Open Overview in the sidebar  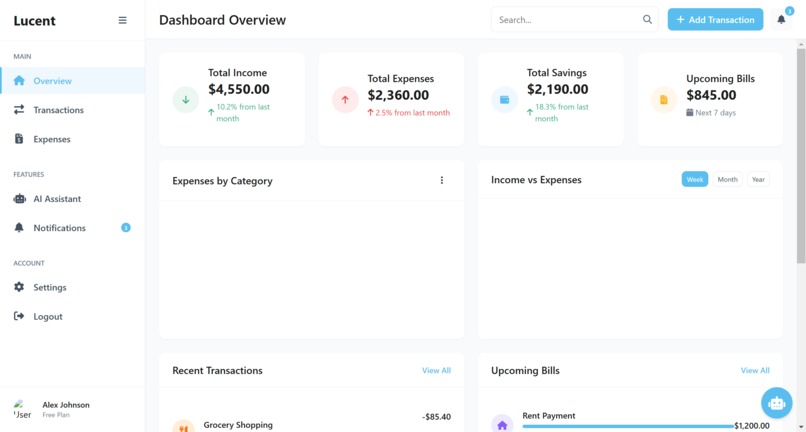tap(72, 81)
